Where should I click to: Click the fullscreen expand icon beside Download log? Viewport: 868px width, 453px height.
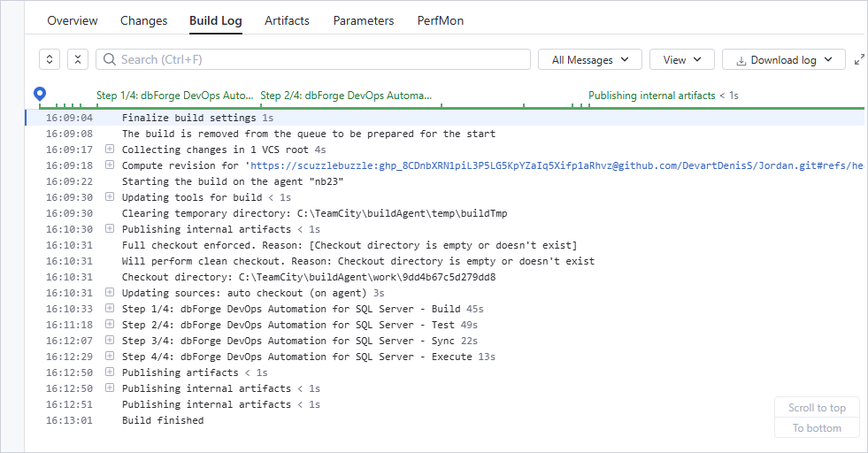click(x=859, y=59)
